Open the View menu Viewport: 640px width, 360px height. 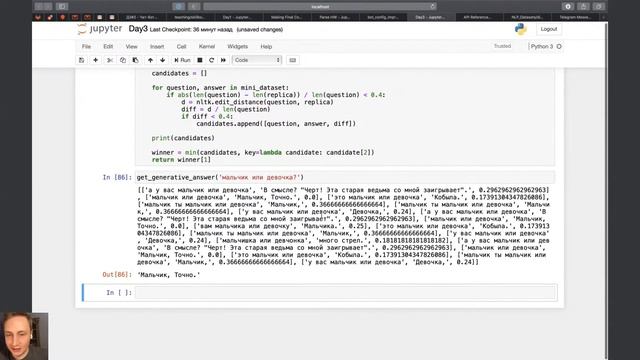pyautogui.click(x=131, y=47)
